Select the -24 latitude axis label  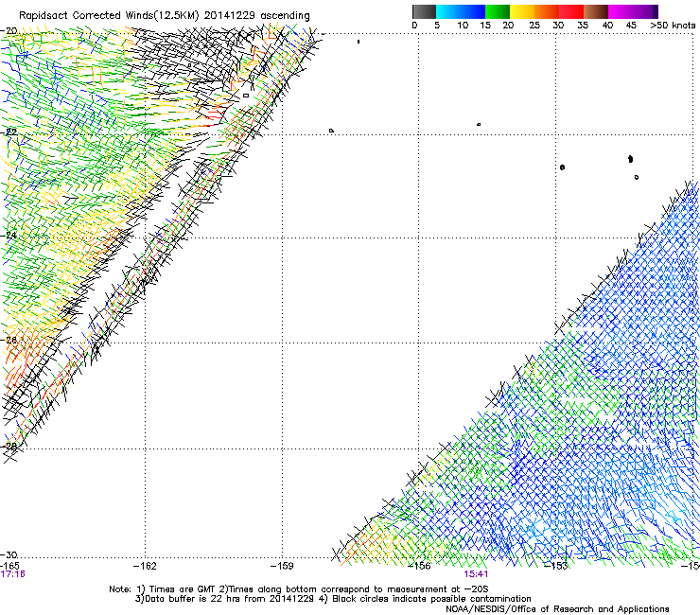[x=9, y=235]
